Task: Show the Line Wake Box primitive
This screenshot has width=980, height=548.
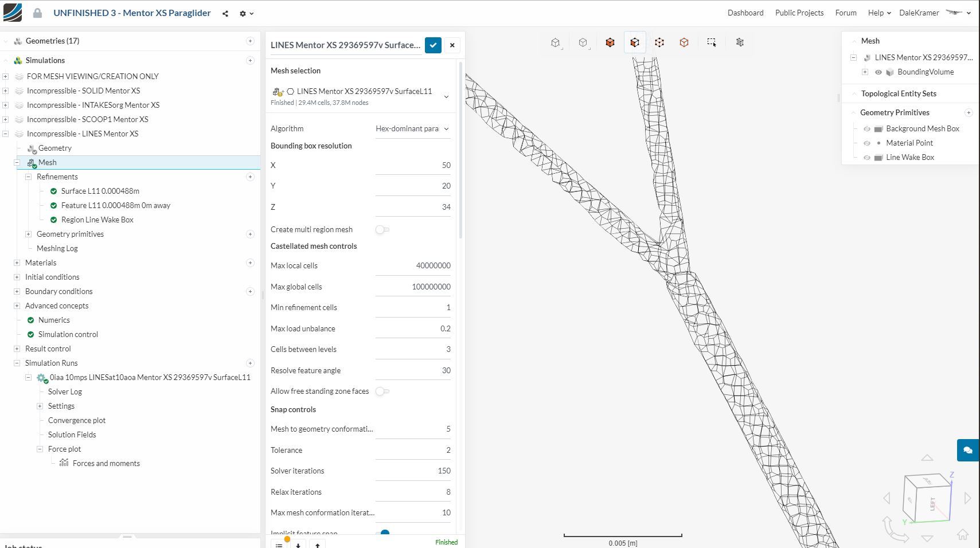Action: click(x=866, y=158)
